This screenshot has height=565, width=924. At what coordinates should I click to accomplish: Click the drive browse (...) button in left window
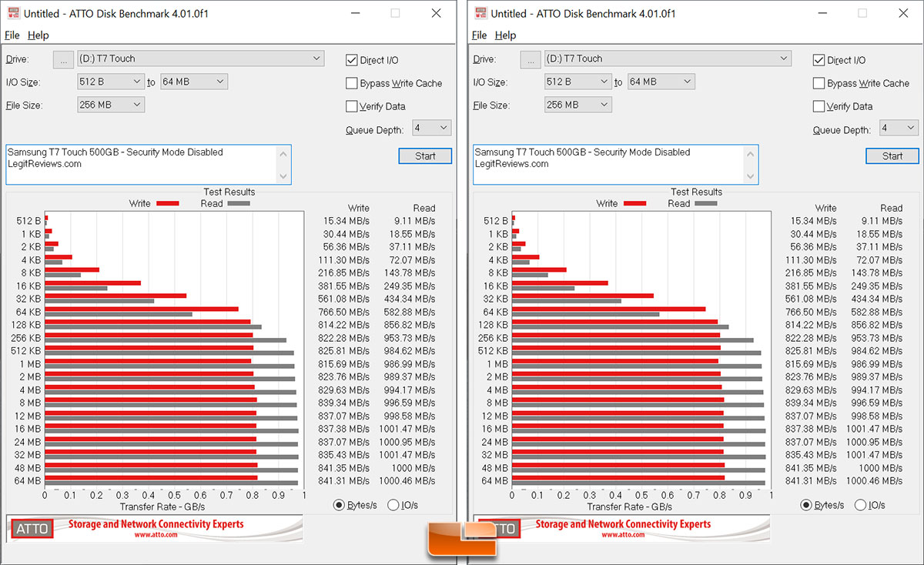coord(63,59)
